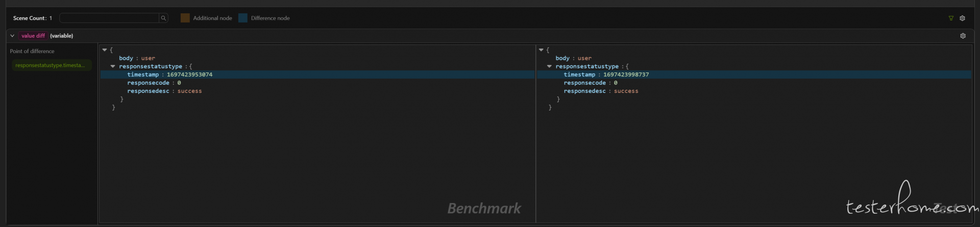Collapse root object in Benchmark panel
The height and width of the screenshot is (227, 980).
(x=105, y=50)
